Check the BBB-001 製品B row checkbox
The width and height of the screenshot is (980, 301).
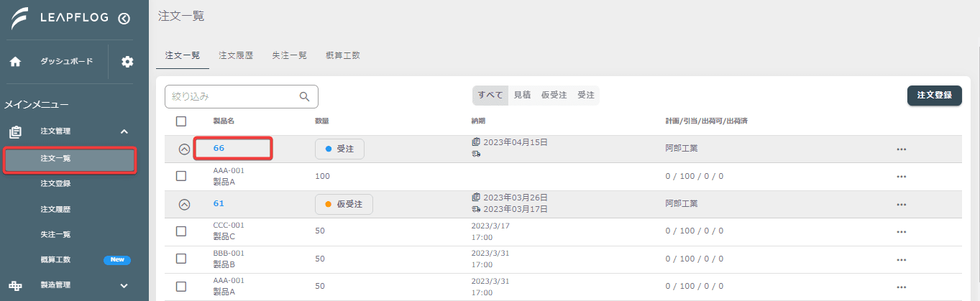(x=181, y=259)
